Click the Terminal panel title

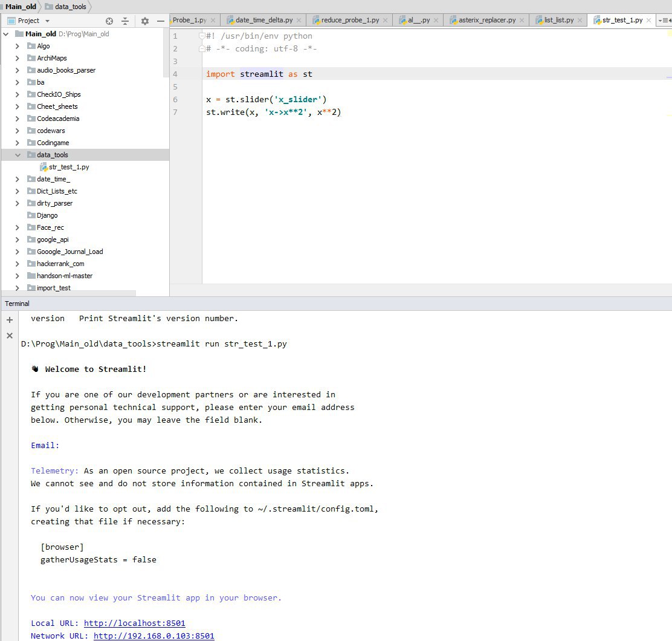(17, 304)
